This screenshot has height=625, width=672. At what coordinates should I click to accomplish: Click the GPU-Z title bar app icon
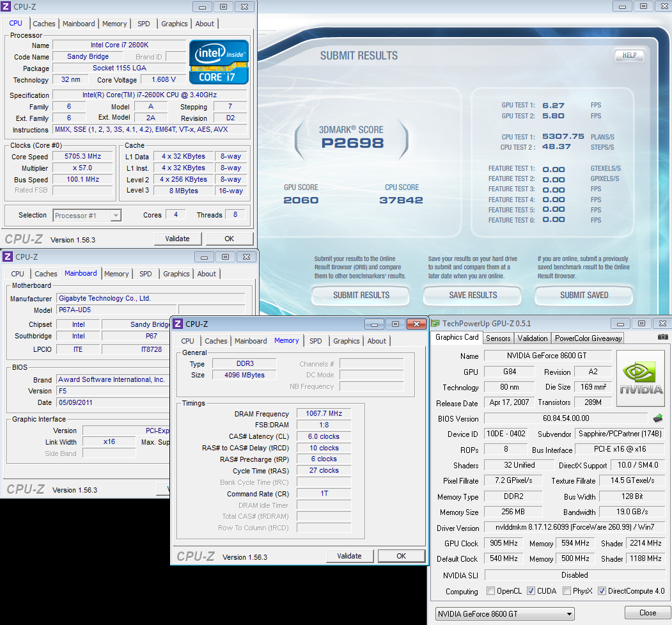435,323
